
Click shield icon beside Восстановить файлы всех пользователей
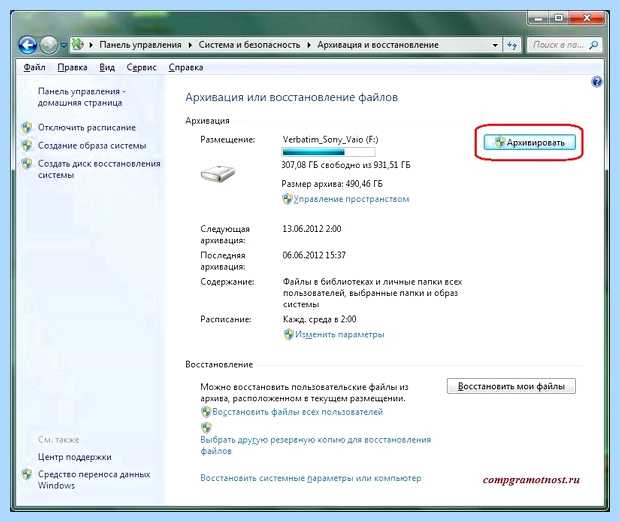206,412
